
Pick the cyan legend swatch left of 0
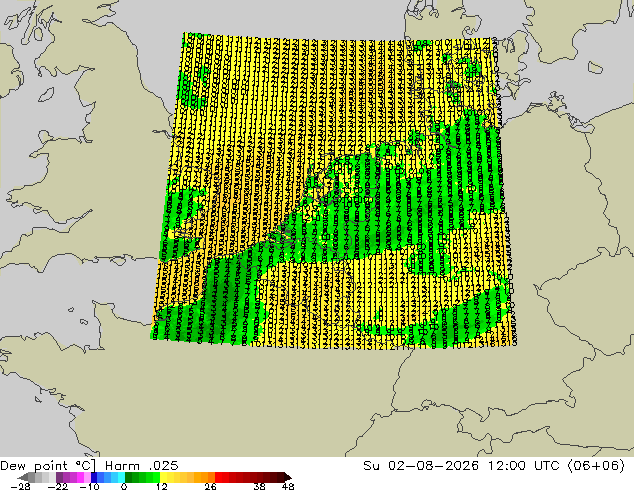pos(121,477)
